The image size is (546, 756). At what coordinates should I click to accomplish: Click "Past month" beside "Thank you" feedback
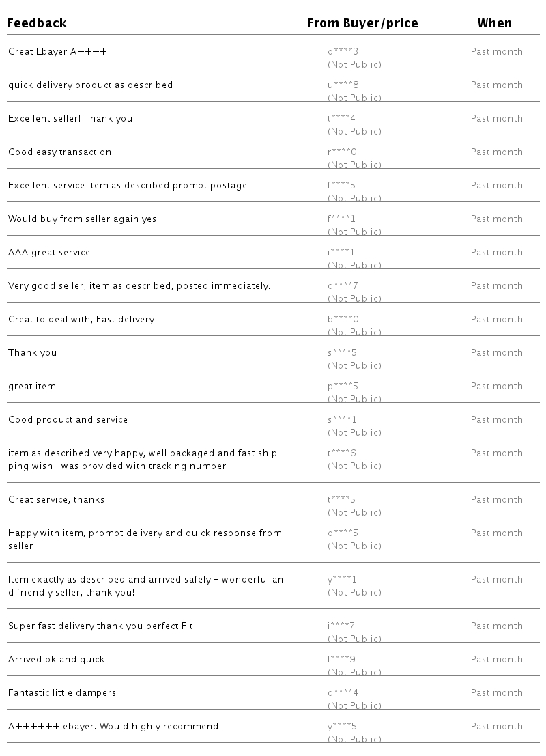point(496,352)
